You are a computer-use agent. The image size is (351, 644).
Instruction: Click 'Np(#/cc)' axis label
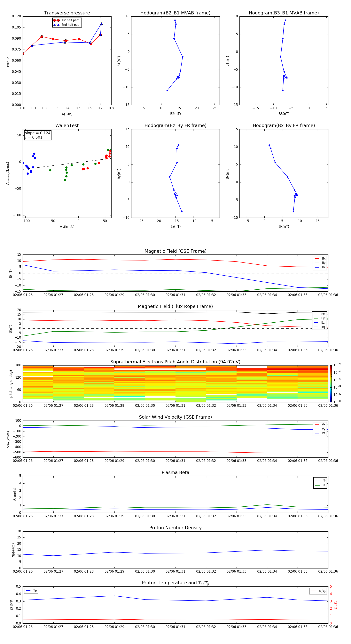point(13,550)
